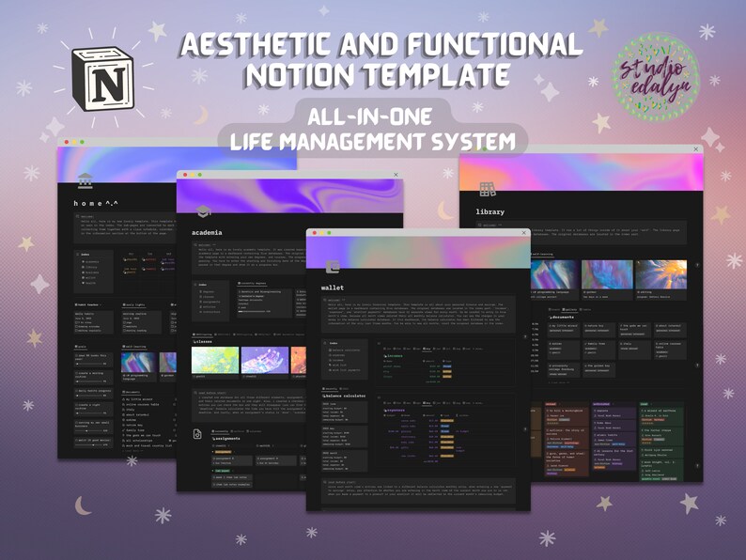Click the academia graduation cap icon

[204, 211]
